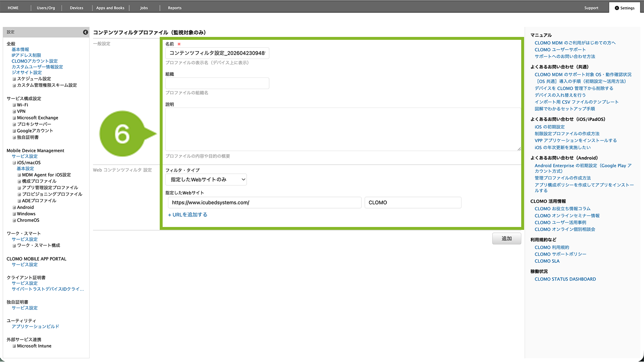
Task: Open the フィルタ・タイプ dropdown
Action: pyautogui.click(x=206, y=180)
